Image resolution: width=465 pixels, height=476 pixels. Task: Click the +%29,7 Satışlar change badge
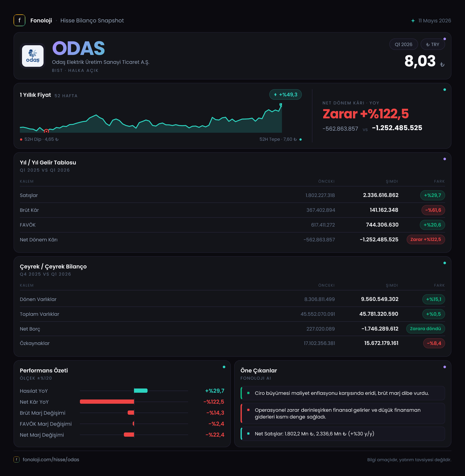coord(432,195)
